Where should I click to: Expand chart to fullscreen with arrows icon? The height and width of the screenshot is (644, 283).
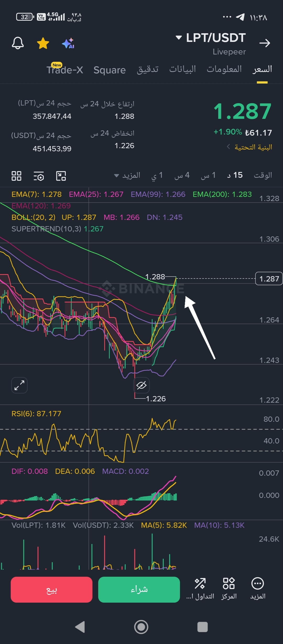(x=19, y=385)
